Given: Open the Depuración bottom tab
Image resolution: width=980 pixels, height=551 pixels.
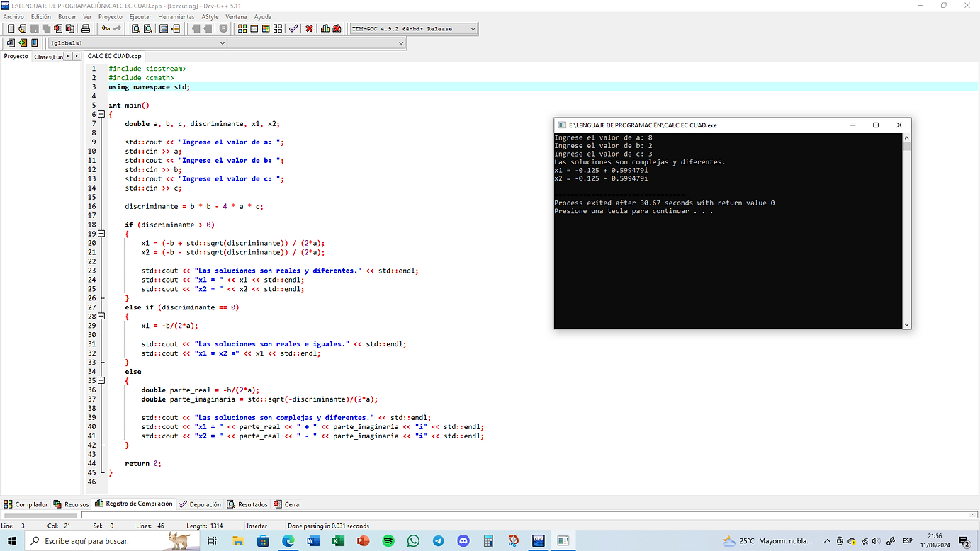Looking at the screenshot, I should click(200, 504).
